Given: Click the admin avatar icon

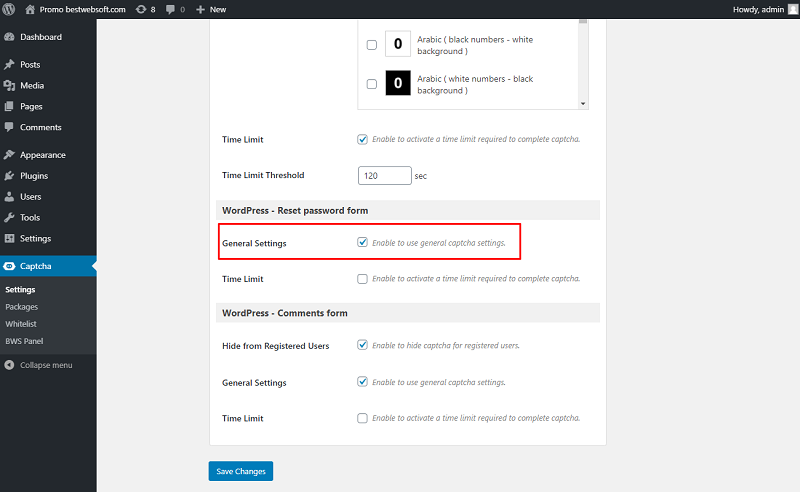Looking at the screenshot, I should tap(793, 9).
